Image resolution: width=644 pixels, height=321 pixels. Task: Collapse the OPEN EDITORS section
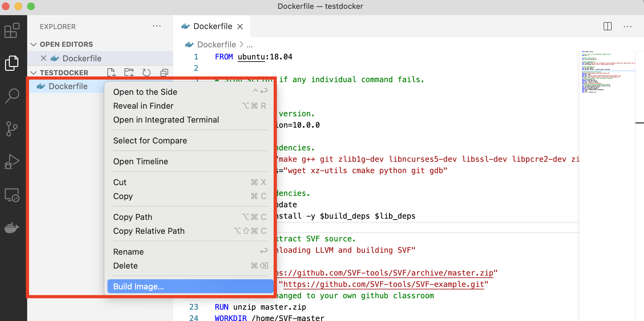[x=33, y=44]
